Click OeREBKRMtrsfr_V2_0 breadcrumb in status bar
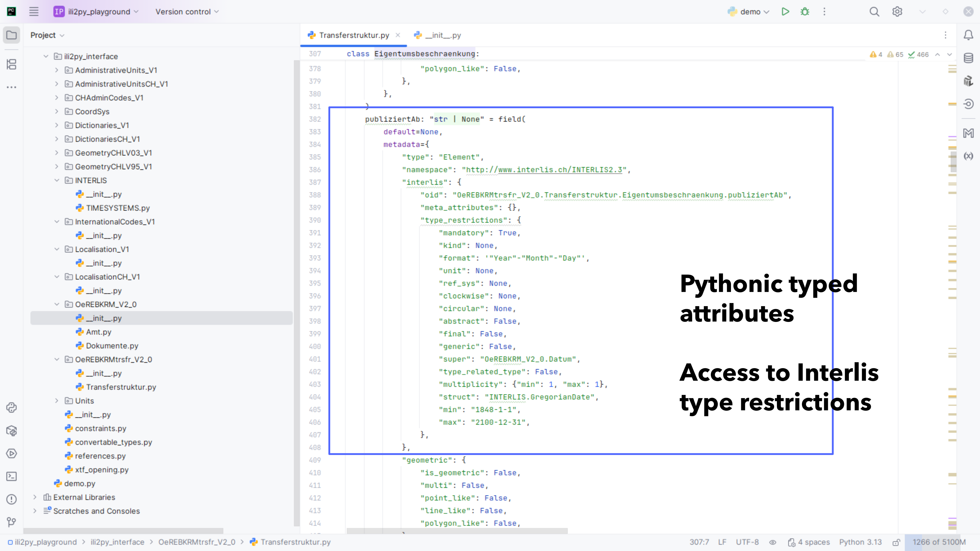Viewport: 980px width, 551px height. coord(197,542)
